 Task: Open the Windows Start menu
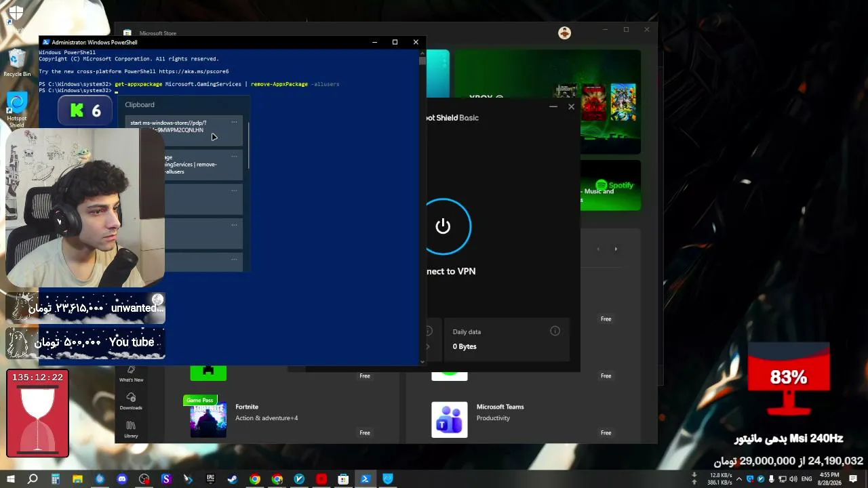pyautogui.click(x=11, y=479)
